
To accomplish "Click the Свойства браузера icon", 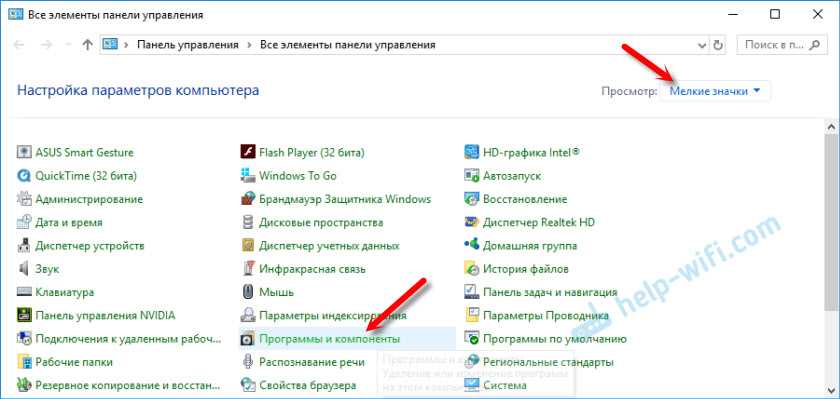I will (248, 385).
